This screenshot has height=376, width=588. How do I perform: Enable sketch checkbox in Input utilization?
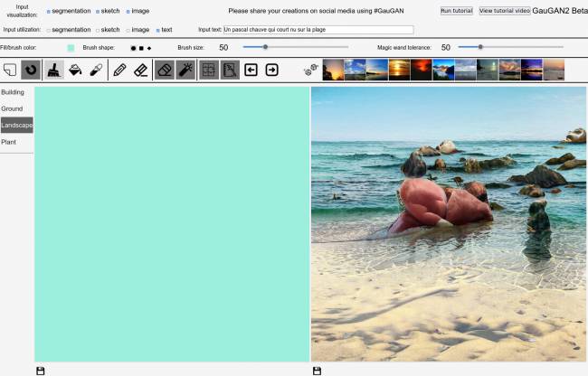pos(98,30)
